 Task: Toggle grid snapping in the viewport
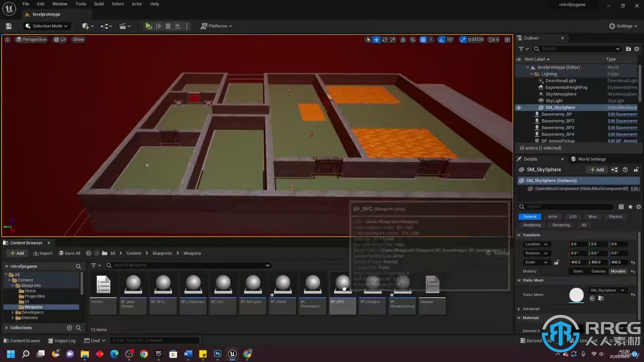423,39
